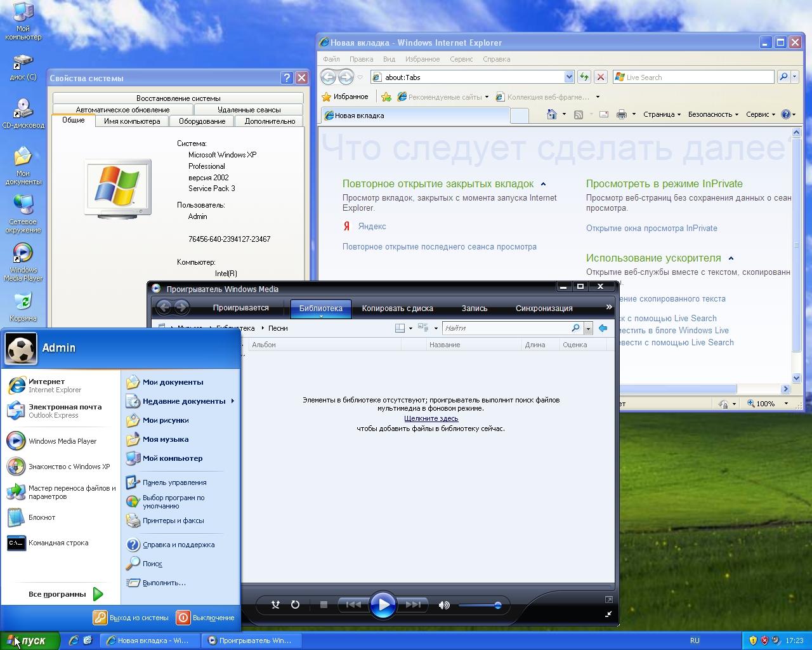This screenshot has width=812, height=650.
Task: Switch to the Оборудование tab
Action: click(202, 121)
